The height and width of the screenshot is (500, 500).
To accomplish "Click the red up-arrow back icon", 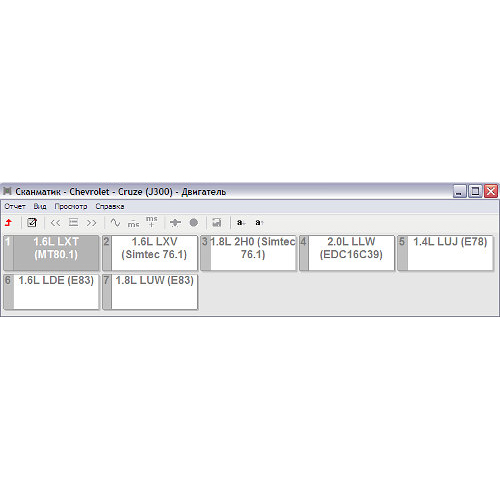I will 9,222.
